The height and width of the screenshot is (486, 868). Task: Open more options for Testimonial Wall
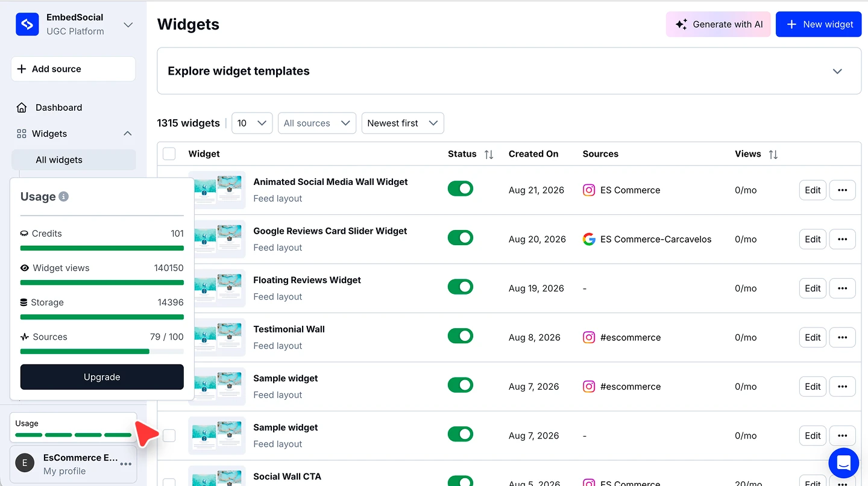tap(843, 337)
